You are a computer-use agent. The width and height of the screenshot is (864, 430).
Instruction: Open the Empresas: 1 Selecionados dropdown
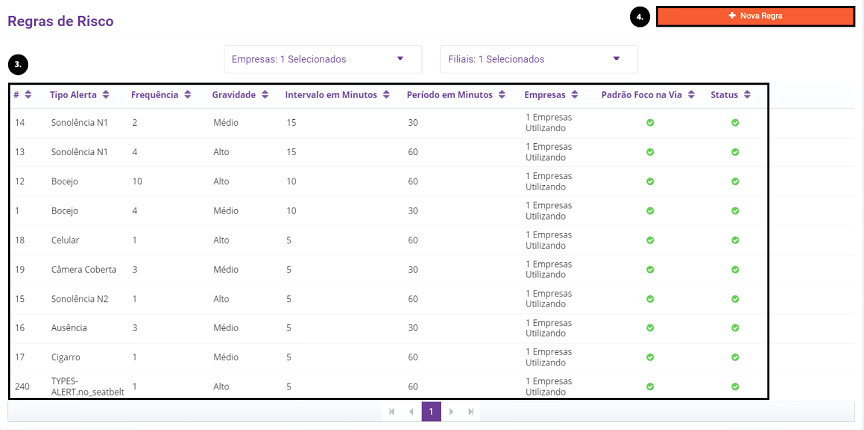tap(323, 59)
